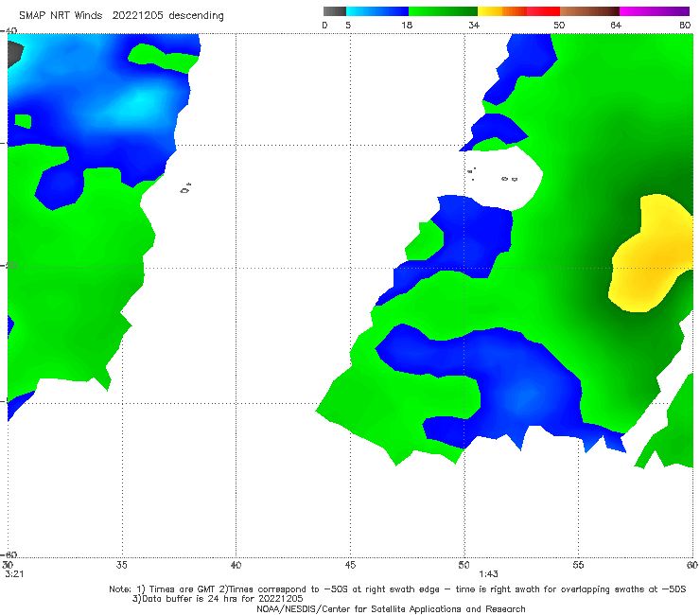Click the color bar label '34'

coord(474,25)
